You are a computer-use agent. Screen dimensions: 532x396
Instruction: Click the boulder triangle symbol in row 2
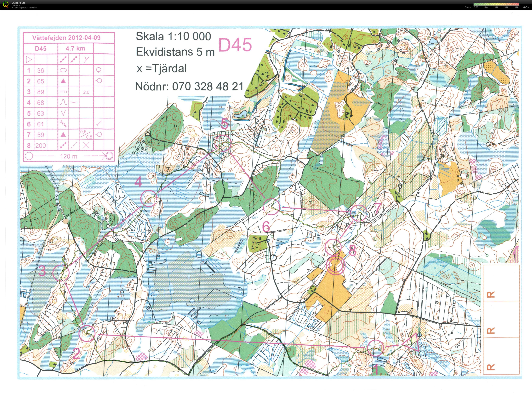pos(63,81)
